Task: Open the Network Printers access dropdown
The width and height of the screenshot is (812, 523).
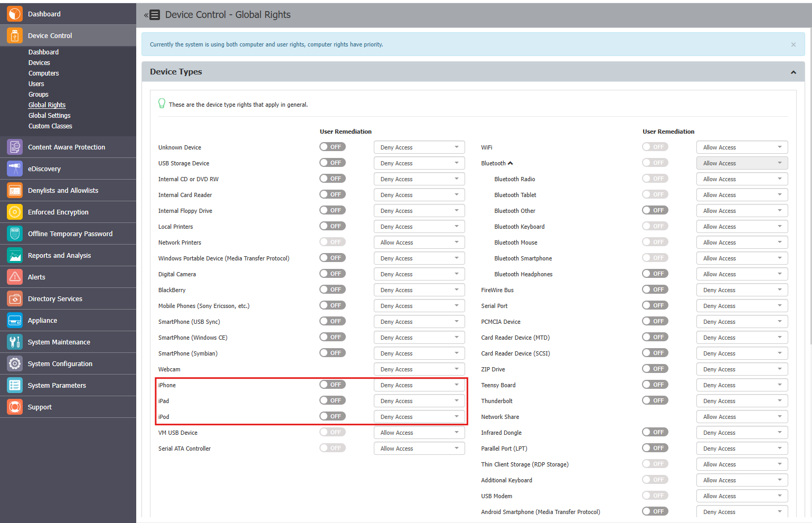Action: (x=419, y=242)
